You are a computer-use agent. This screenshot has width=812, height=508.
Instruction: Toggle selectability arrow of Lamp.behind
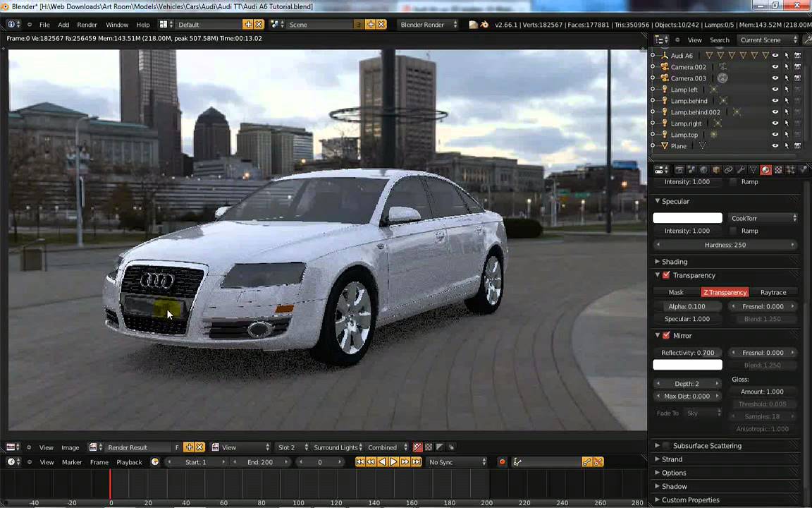click(x=787, y=101)
